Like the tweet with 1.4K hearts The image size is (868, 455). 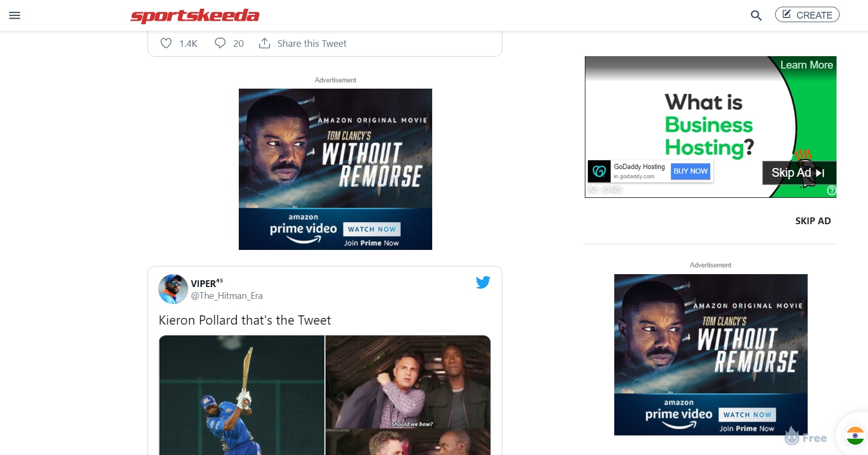pos(166,43)
